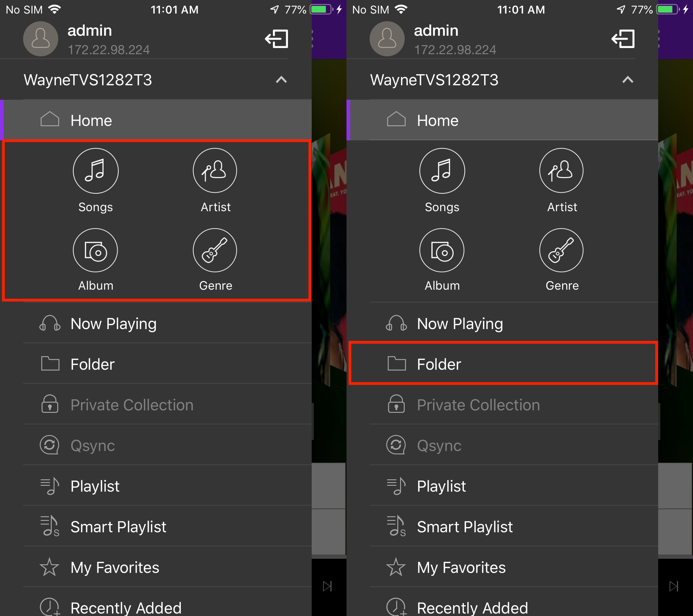Open Now Playing in left panel
This screenshot has height=616, width=693.
click(x=167, y=323)
